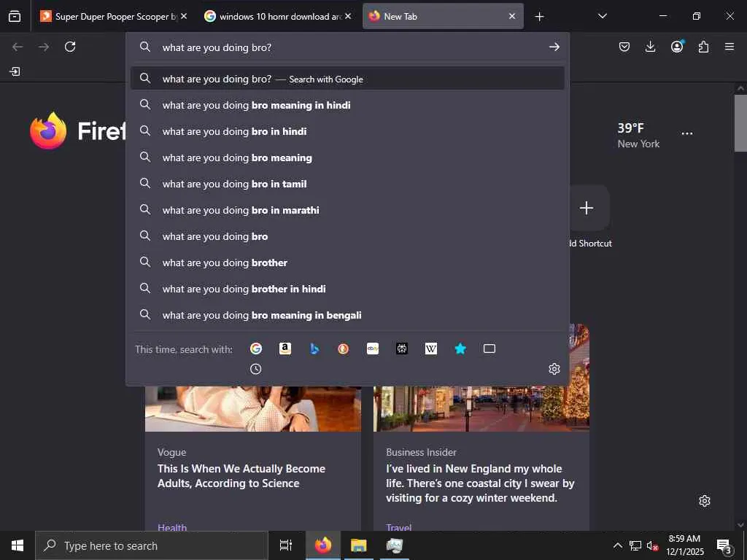Open the Vogue article thumbnail image

click(x=253, y=408)
